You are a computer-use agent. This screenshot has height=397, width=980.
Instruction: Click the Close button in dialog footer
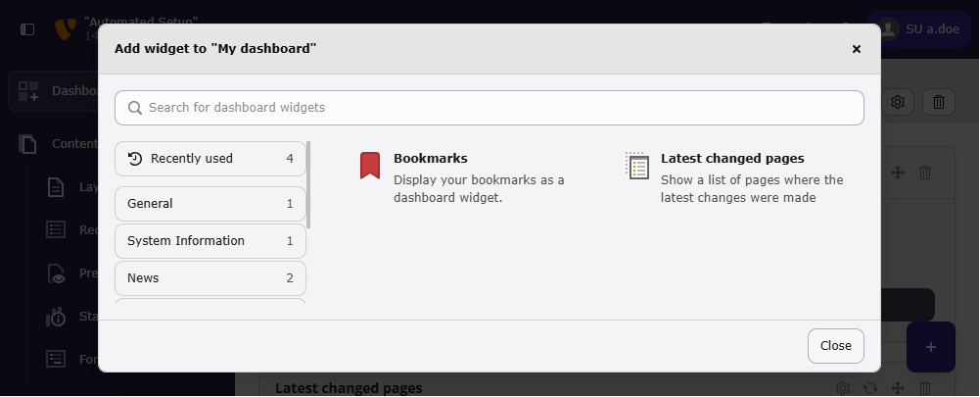pos(836,346)
